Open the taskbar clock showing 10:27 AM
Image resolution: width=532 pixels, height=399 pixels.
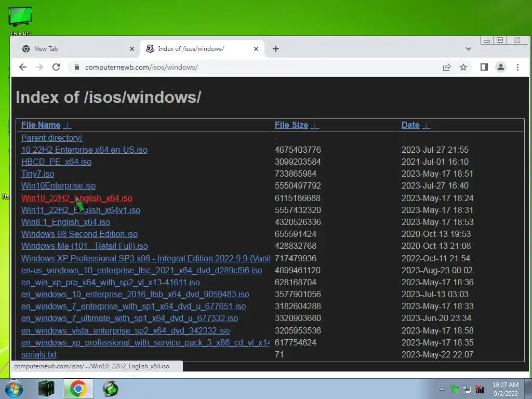506,389
